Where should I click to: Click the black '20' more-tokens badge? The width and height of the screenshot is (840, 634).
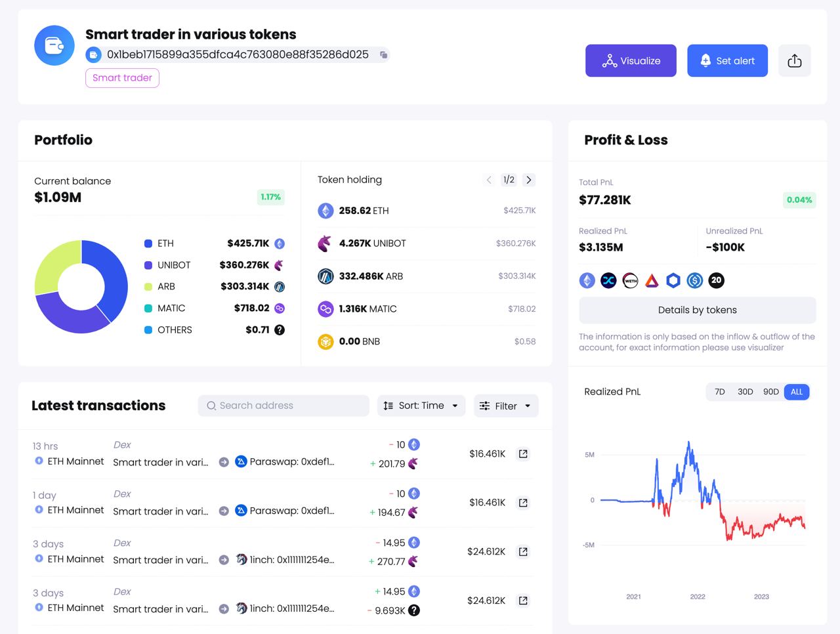pos(717,281)
